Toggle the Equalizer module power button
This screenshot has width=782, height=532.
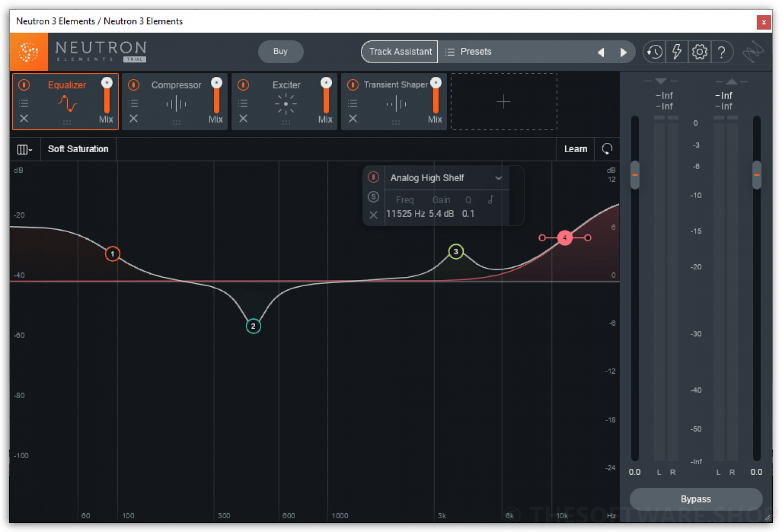[x=24, y=85]
